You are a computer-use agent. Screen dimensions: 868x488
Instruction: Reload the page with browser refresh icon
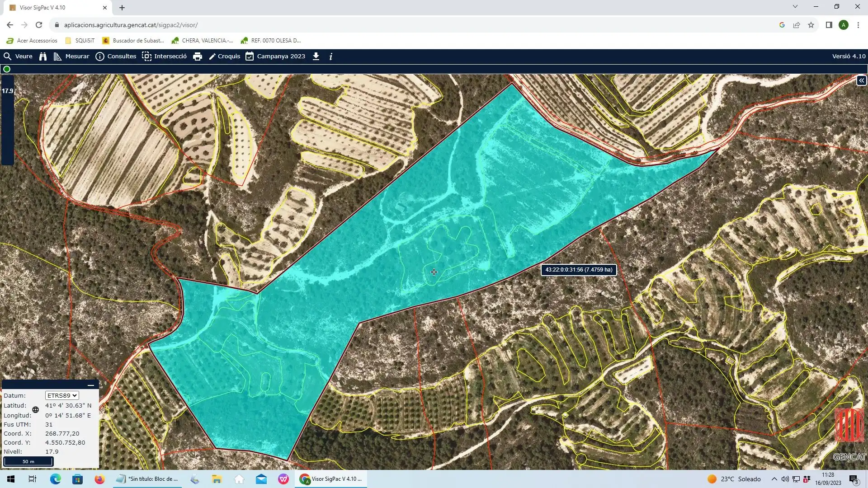click(x=39, y=25)
